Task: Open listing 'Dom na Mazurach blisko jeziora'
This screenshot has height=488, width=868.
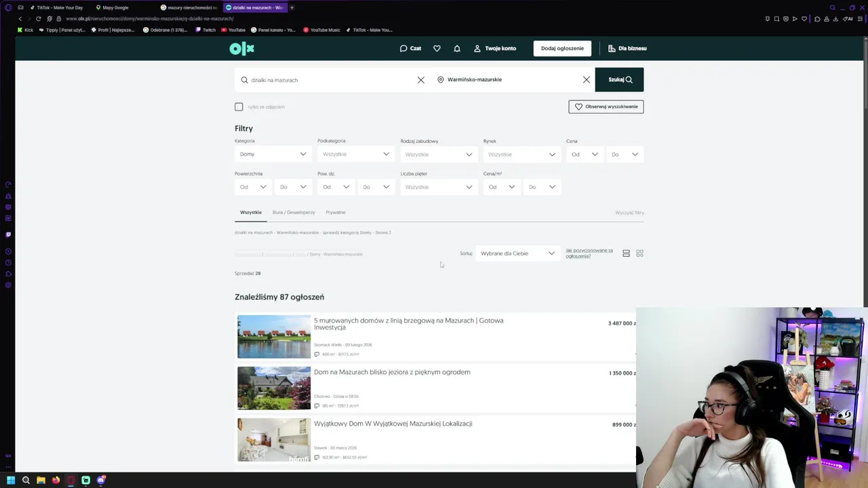Action: point(392,372)
